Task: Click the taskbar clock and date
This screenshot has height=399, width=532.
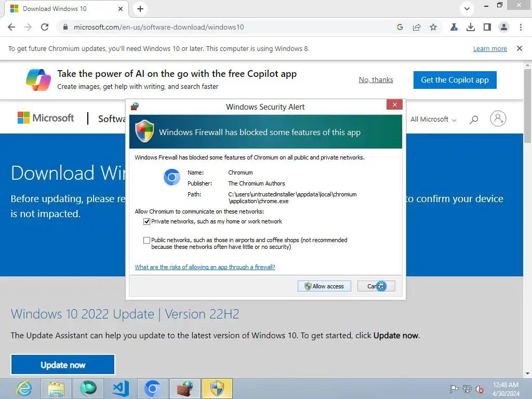Action: coord(506,389)
